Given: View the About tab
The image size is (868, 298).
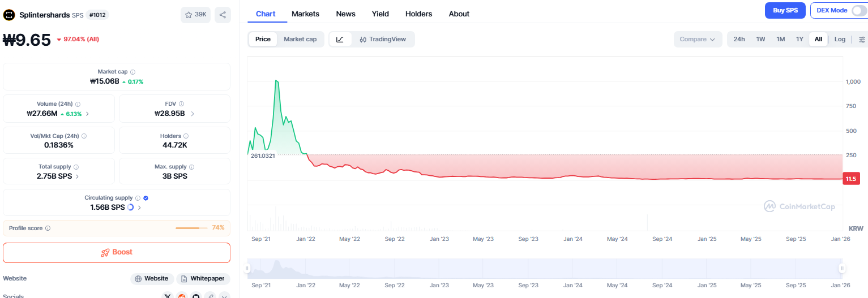Looking at the screenshot, I should (x=459, y=14).
